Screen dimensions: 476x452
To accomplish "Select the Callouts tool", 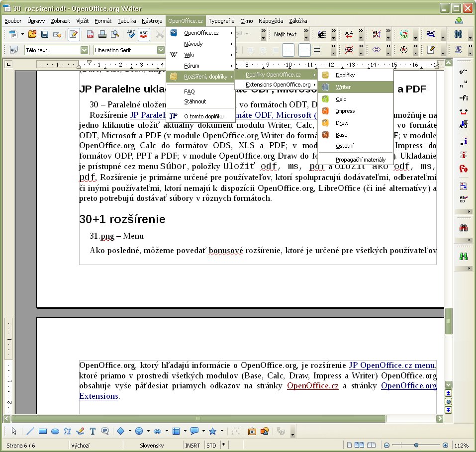I will [x=105, y=431].
